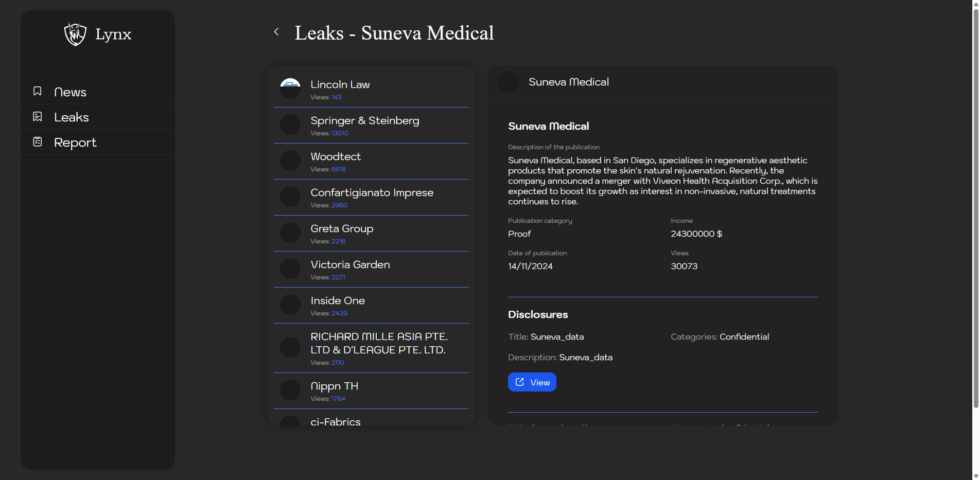980x480 pixels.
Task: Click the page scrollbar down arrow
Action: click(976, 476)
